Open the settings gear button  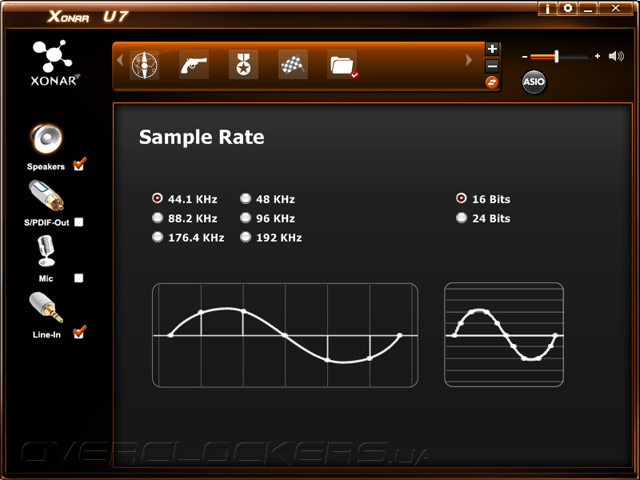pos(567,9)
